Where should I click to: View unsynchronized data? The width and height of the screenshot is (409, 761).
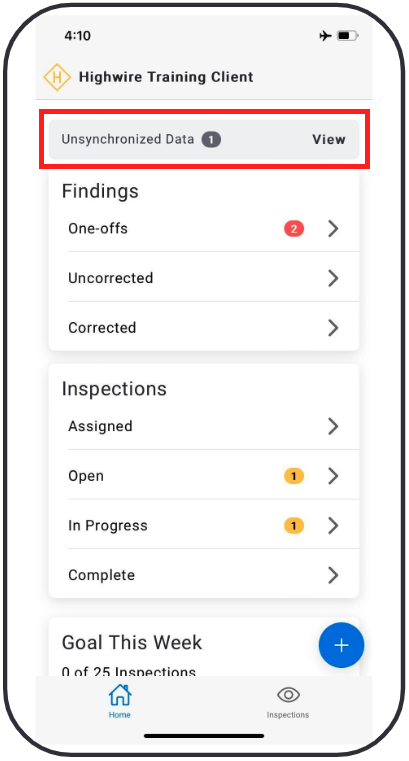(329, 139)
